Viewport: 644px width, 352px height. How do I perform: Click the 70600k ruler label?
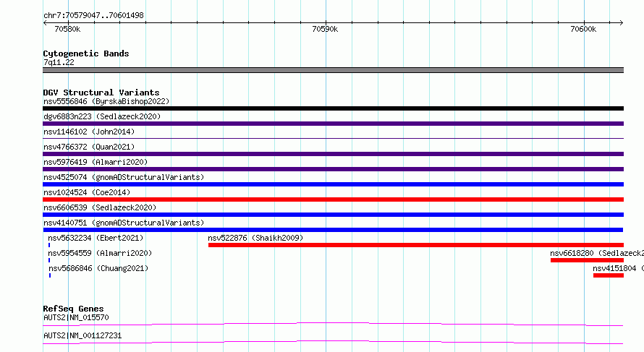point(583,29)
